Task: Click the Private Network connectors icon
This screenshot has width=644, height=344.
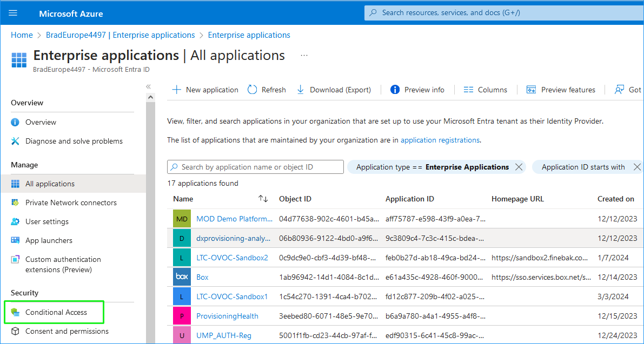Action: [x=15, y=203]
